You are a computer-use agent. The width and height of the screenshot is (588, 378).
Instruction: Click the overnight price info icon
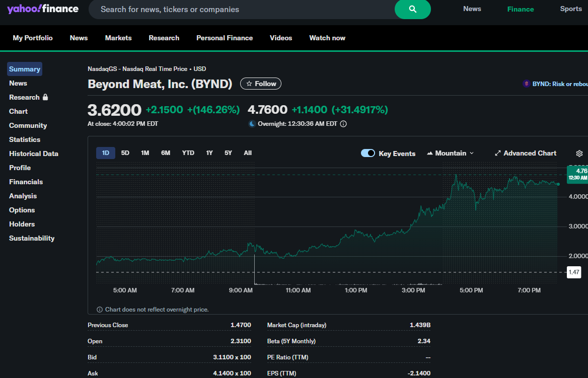point(343,124)
